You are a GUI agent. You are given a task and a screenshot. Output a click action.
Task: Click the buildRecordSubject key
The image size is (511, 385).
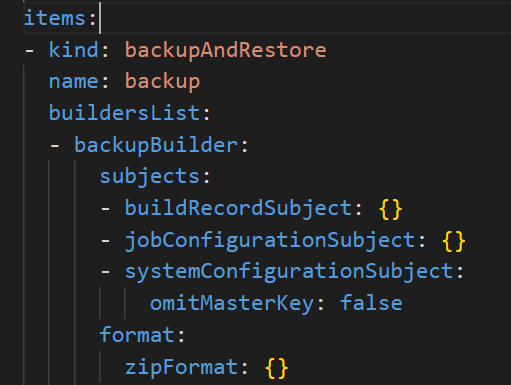click(x=238, y=209)
